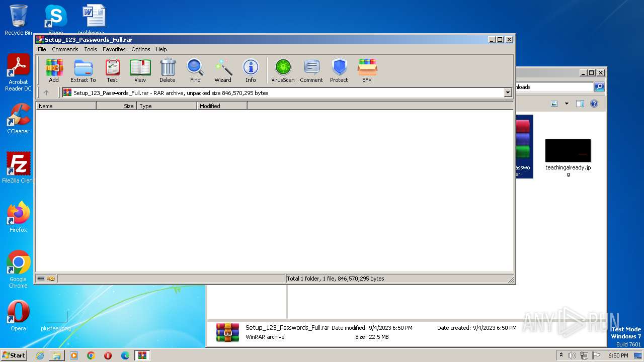Open the Commands menu

[65, 49]
